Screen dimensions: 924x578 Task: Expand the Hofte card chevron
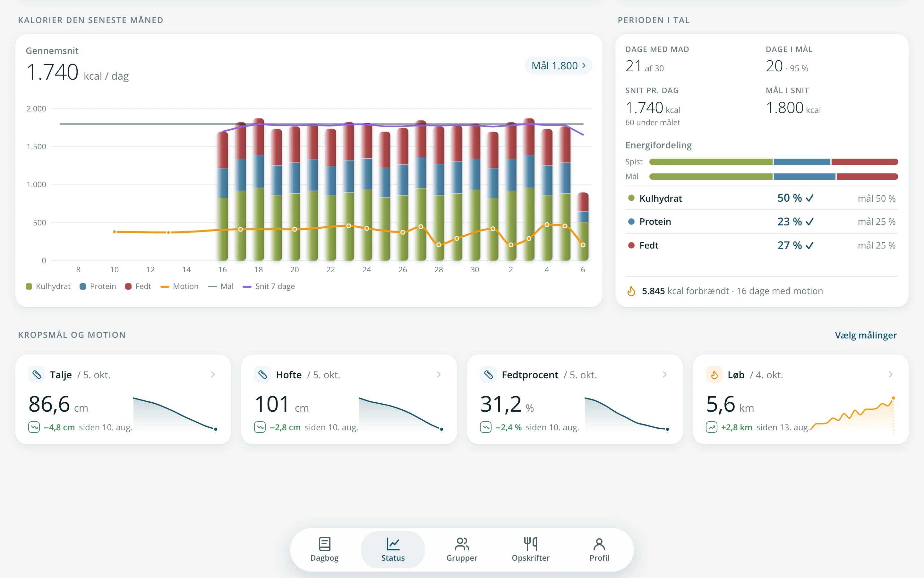tap(439, 375)
